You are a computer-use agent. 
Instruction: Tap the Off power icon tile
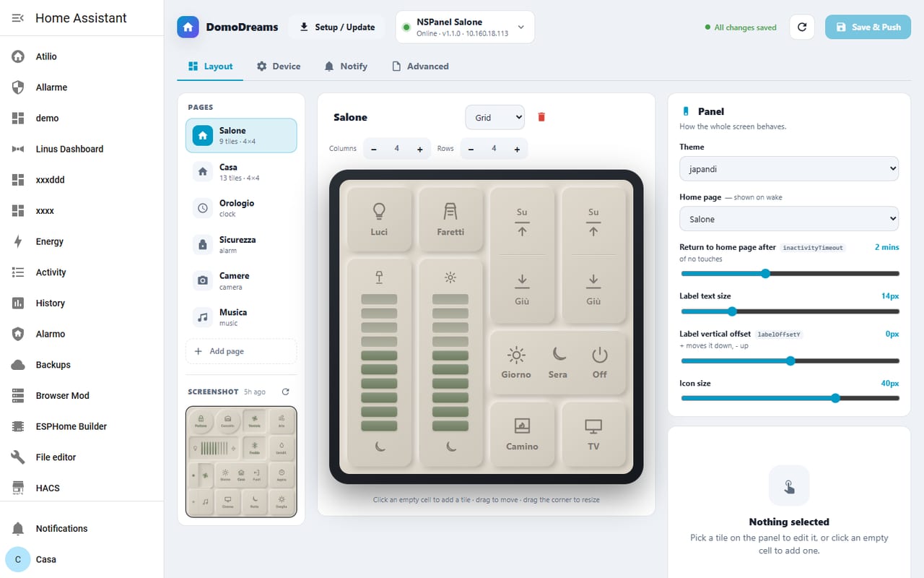click(x=600, y=363)
